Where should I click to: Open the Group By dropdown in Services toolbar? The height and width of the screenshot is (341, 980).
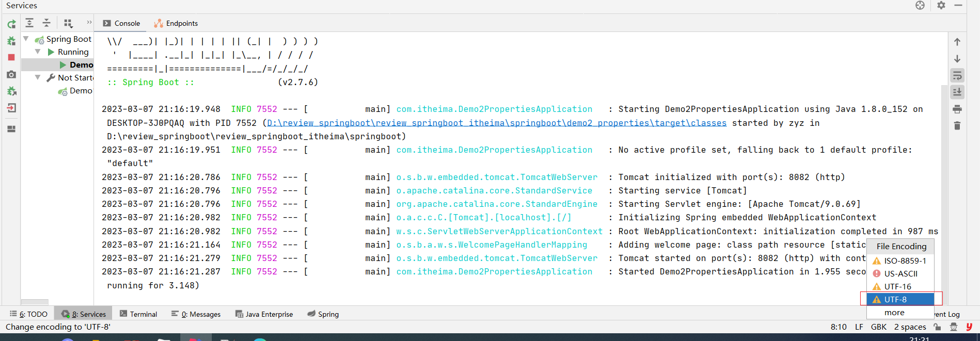pyautogui.click(x=68, y=23)
